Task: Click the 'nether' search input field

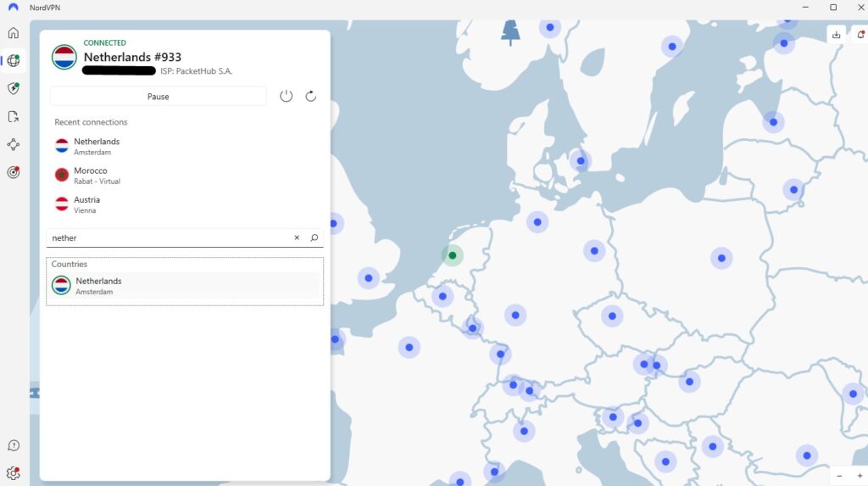Action: [170, 237]
